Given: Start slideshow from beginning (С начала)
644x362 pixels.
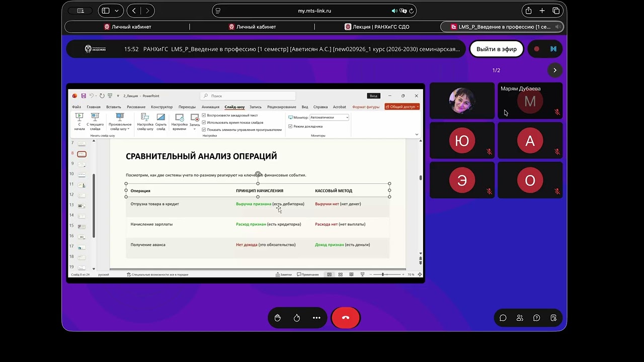Looking at the screenshot, I should (79, 122).
